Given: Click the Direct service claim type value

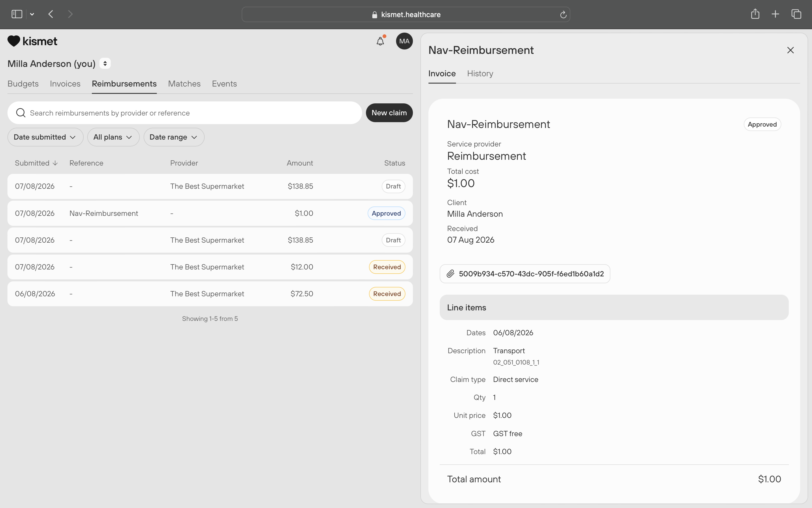Looking at the screenshot, I should [515, 379].
